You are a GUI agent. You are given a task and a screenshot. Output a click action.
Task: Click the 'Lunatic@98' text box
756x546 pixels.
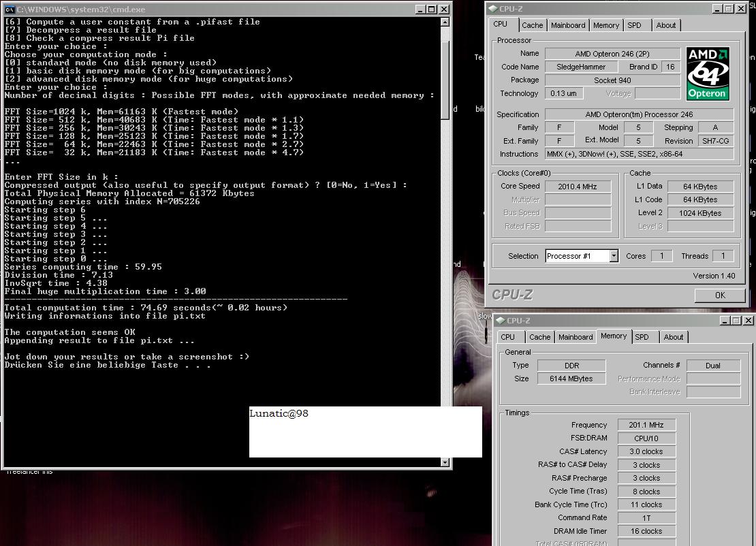pos(366,432)
